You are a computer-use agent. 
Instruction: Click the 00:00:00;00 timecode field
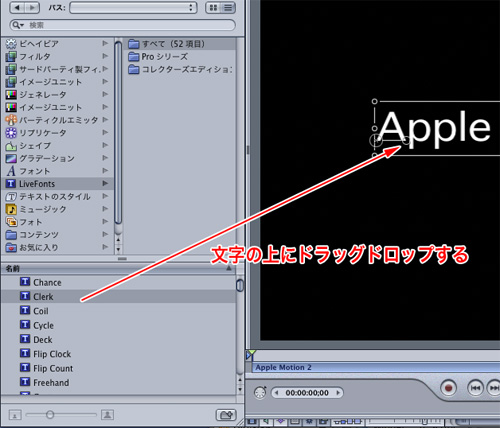click(x=307, y=393)
